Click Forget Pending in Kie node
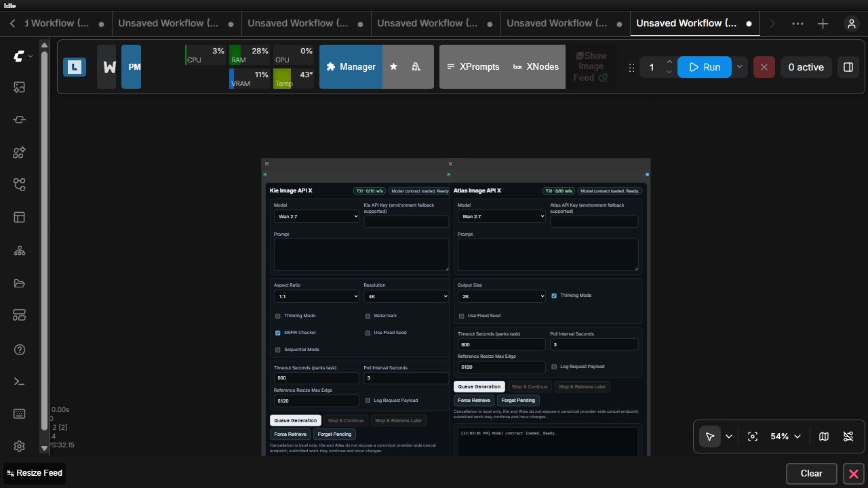868x488 pixels. click(334, 434)
